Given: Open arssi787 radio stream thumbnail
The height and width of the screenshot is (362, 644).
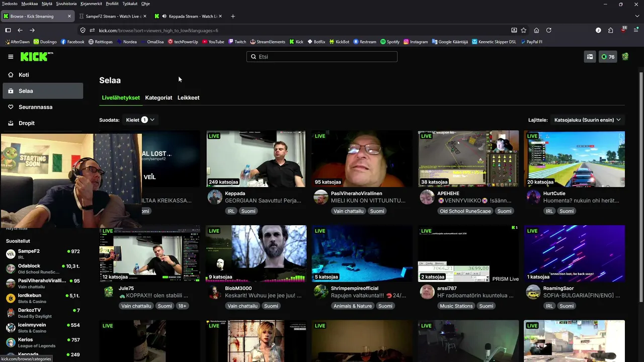Looking at the screenshot, I should click(x=468, y=253).
